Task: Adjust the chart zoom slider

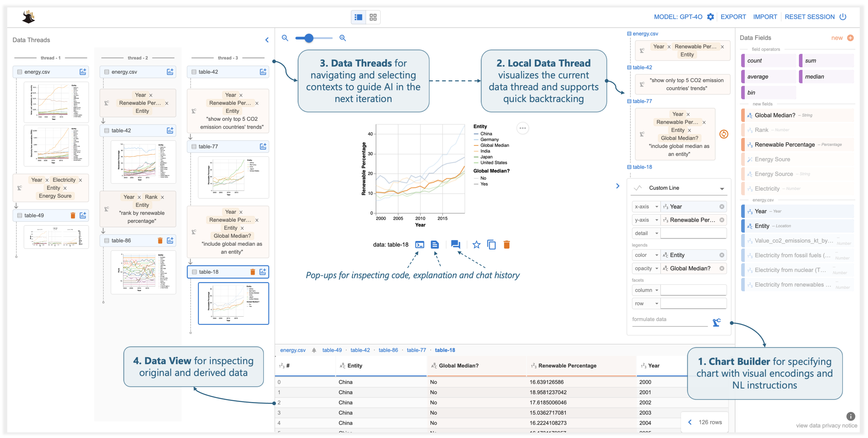Action: [x=309, y=38]
